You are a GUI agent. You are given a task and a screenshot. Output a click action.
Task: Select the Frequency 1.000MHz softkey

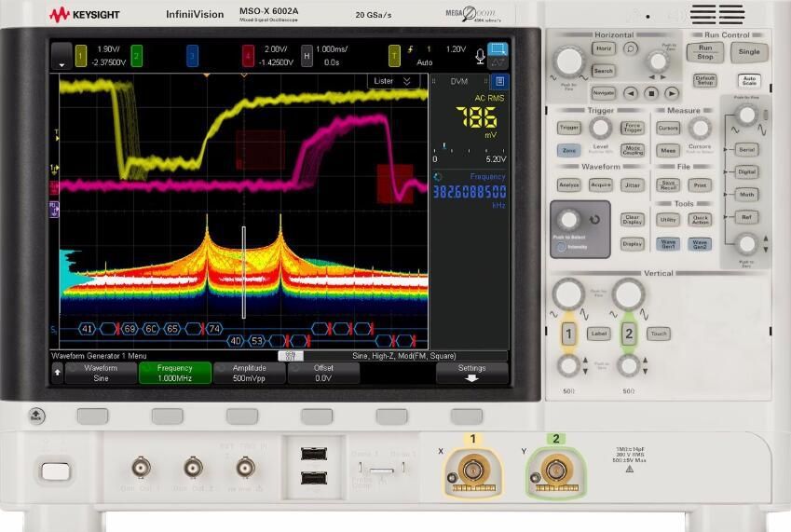[174, 373]
